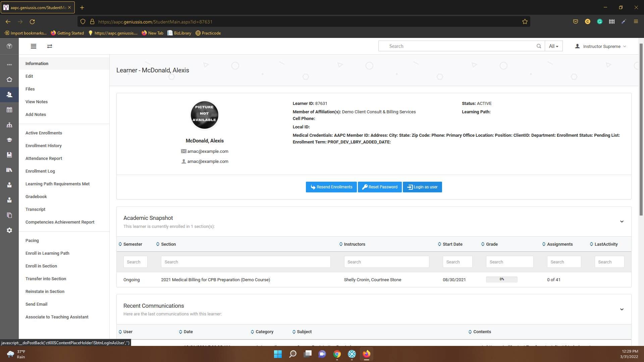This screenshot has height=362, width=644.
Task: Click the swap arrows icon in header
Action: [50, 46]
